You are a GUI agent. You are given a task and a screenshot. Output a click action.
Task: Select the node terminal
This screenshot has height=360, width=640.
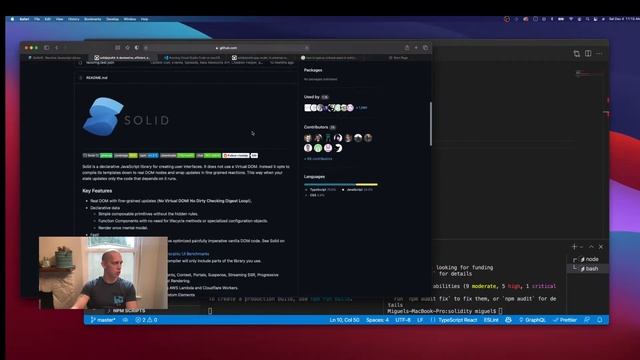click(589, 259)
